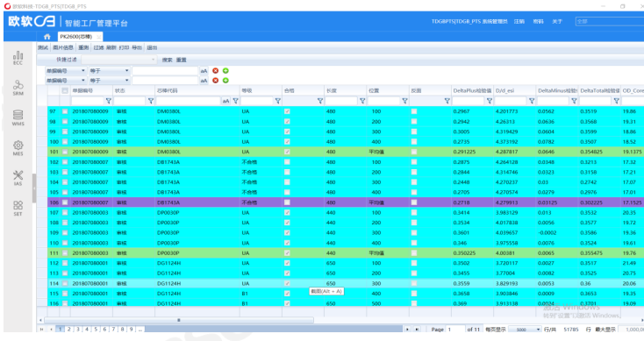The height and width of the screenshot is (341, 644).
Task: Click the 注销 logout link in the header
Action: (519, 21)
